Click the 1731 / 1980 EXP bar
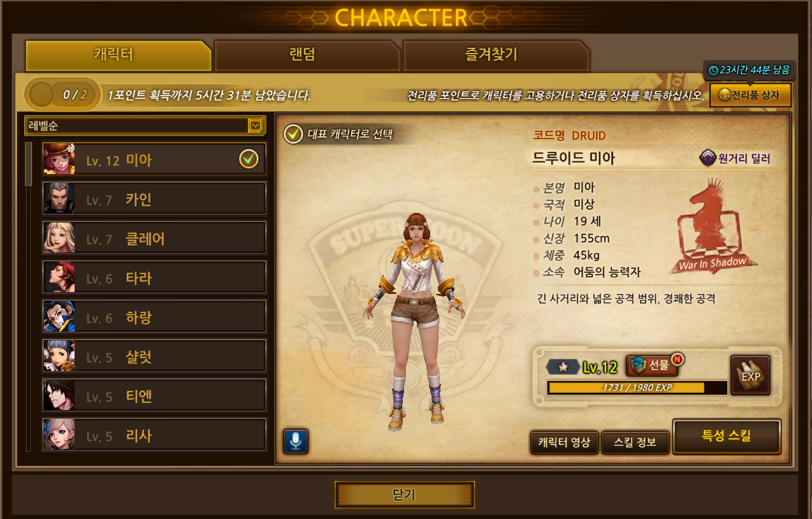The height and width of the screenshot is (519, 812). (637, 388)
